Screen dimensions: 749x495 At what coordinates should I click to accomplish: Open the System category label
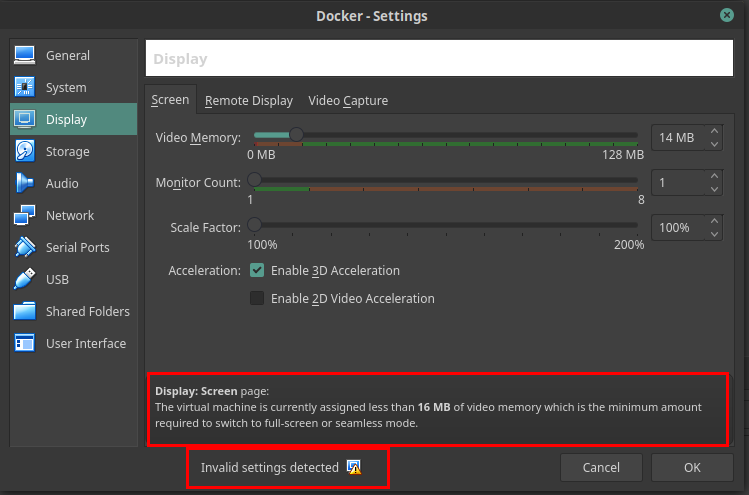(x=66, y=87)
